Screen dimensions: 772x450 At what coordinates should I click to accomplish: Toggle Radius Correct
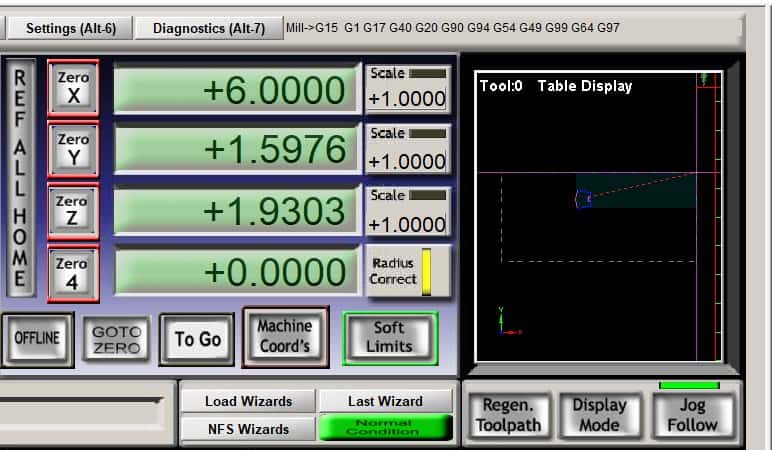tap(408, 271)
